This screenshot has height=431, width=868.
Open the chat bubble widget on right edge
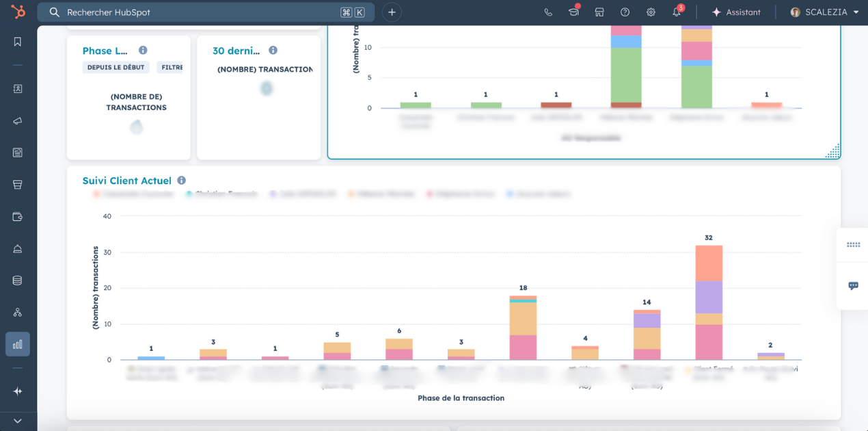click(x=853, y=286)
